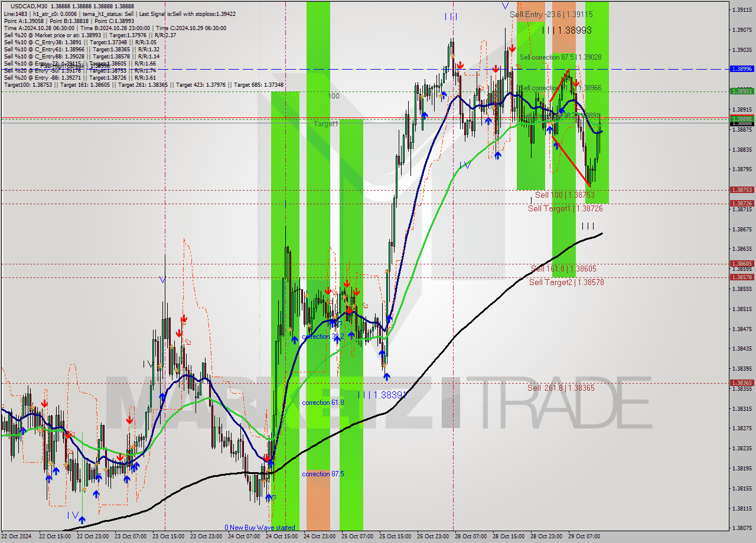
Task: Click the blue 'correction 38.2' label
Action: (x=322, y=336)
